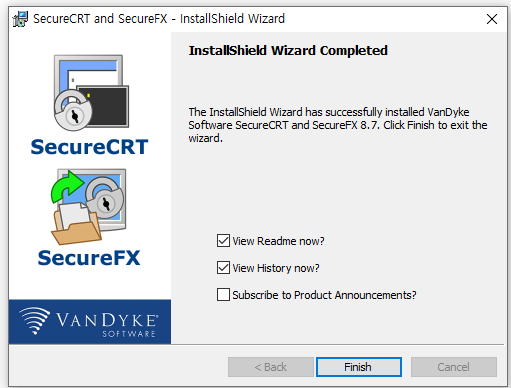The image size is (511, 388).
Task: Click the SecureFX folder and padlock logo
Action: [x=88, y=207]
